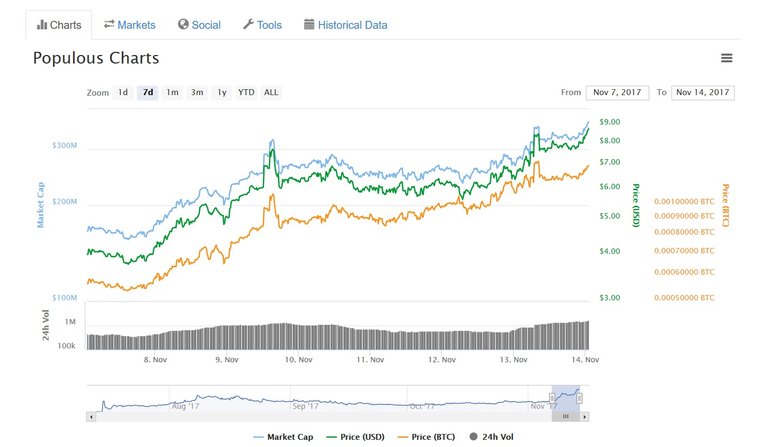Viewport: 768px width, 447px height.
Task: Open the chart hamburger menu
Action: tap(726, 59)
